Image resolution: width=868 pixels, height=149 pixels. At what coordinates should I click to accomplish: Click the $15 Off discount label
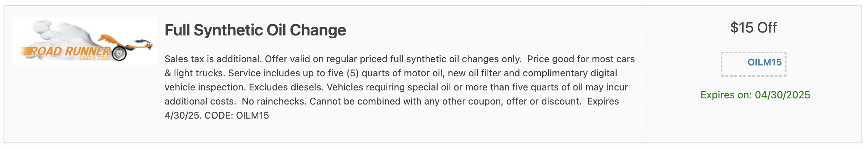coord(754,27)
